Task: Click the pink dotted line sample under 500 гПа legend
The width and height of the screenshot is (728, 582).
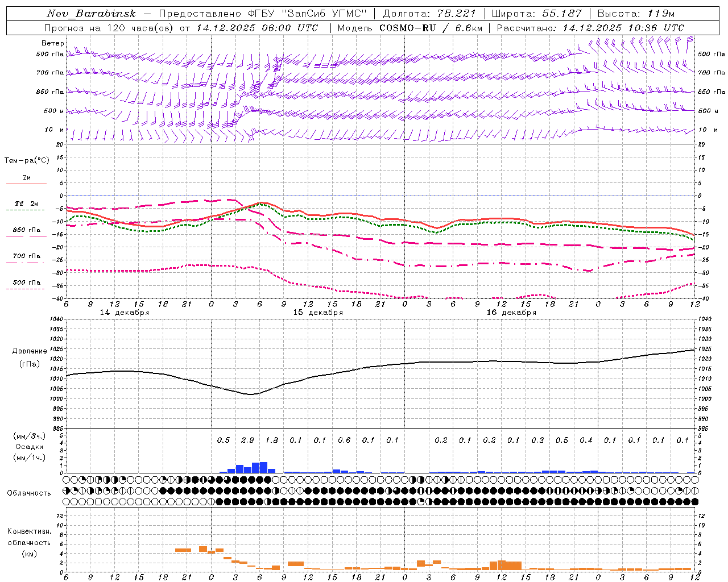Action: coord(26,289)
